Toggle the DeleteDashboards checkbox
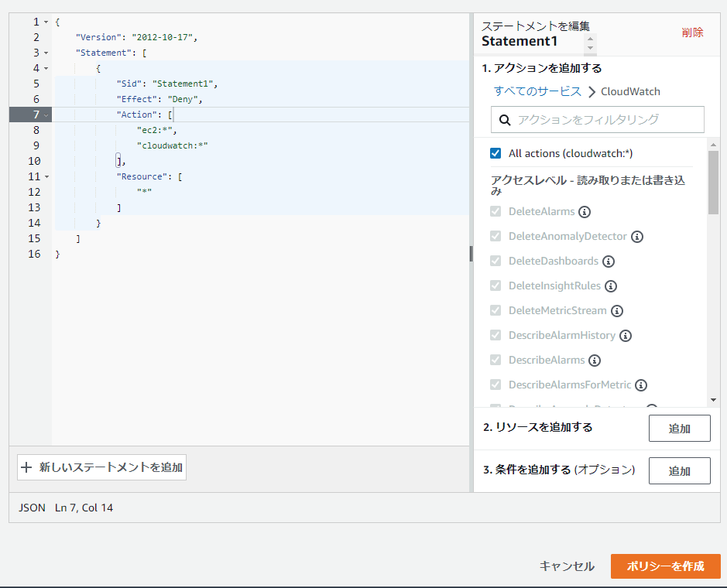The image size is (727, 588). [x=496, y=261]
